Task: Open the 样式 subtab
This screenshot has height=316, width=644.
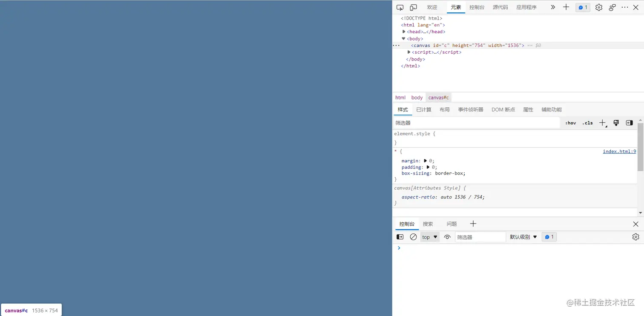Action: [402, 109]
